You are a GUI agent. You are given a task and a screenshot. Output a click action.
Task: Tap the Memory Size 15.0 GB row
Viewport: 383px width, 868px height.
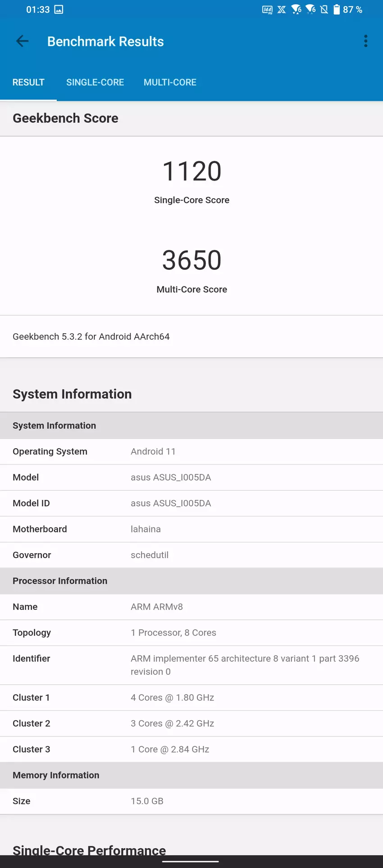click(x=191, y=801)
